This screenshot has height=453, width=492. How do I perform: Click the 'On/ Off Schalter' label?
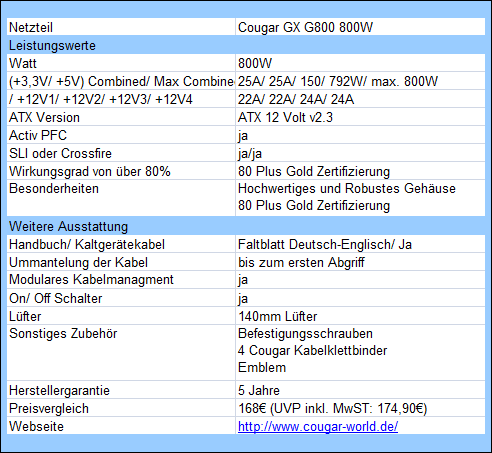click(x=55, y=298)
